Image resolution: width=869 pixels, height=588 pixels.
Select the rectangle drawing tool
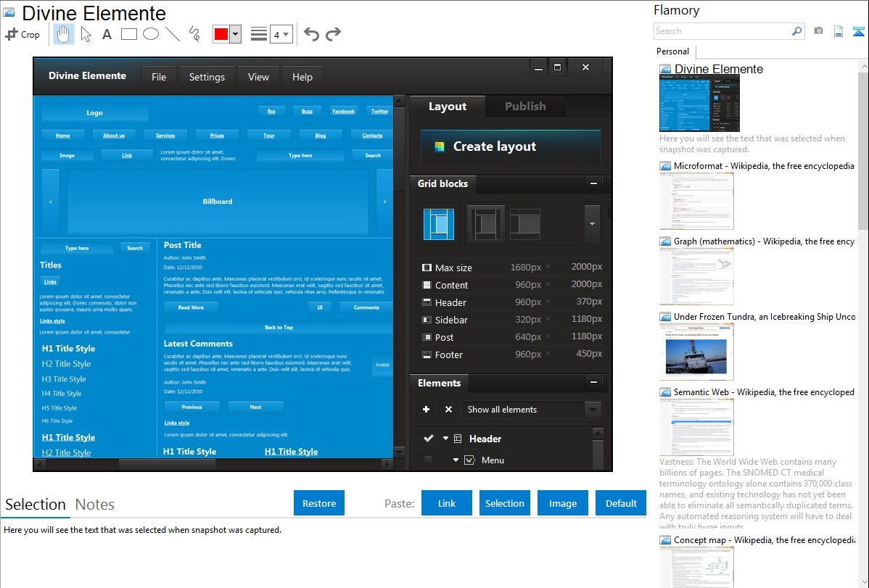tap(129, 34)
